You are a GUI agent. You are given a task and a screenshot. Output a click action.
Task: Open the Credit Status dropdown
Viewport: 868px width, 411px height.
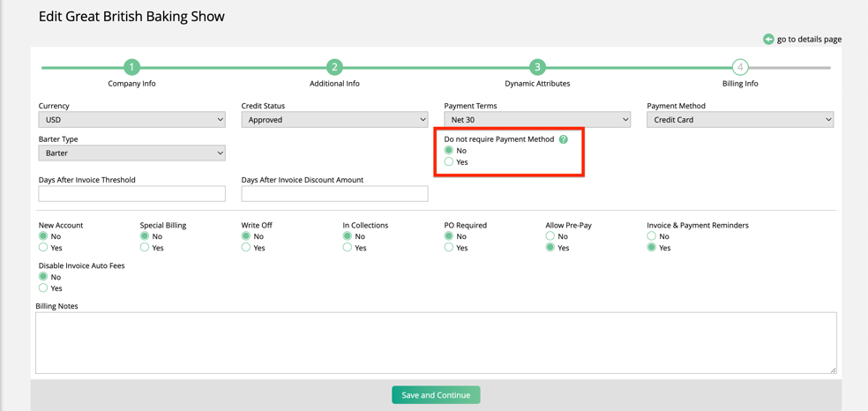pos(335,119)
